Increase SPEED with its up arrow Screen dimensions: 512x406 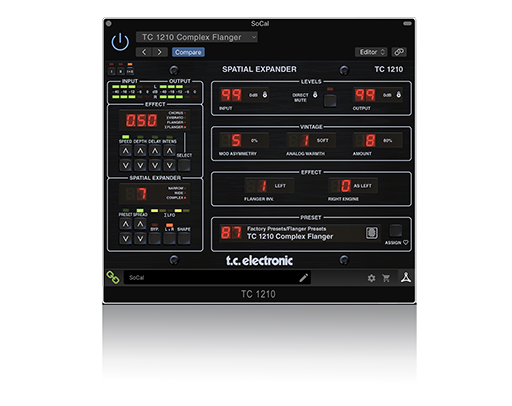pos(125,151)
